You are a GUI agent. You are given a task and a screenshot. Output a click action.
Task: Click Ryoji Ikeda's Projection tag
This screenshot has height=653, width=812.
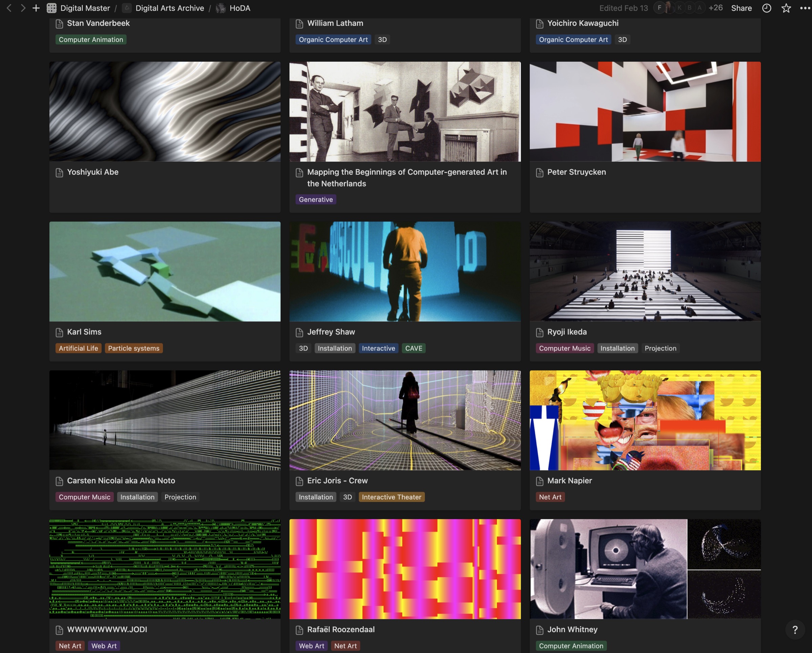click(660, 348)
